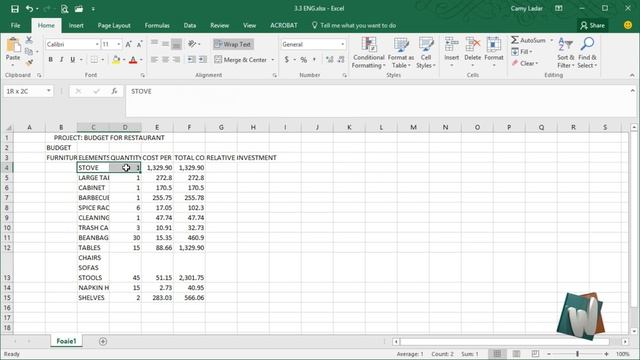Apply the Fill Color bucket
This screenshot has height=360, width=640.
[x=116, y=60]
